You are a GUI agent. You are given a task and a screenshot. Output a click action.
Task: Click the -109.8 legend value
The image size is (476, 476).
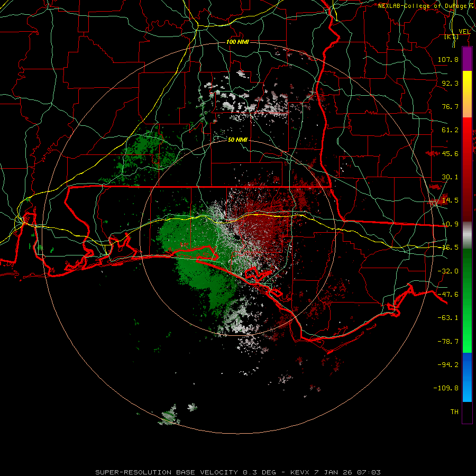coord(446,388)
